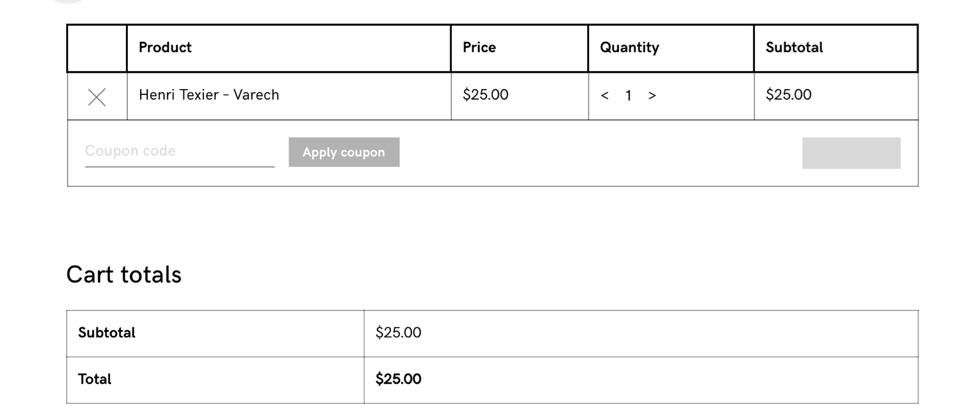This screenshot has width=980, height=420.
Task: Click the Total label in Cart totals
Action: coord(94,379)
